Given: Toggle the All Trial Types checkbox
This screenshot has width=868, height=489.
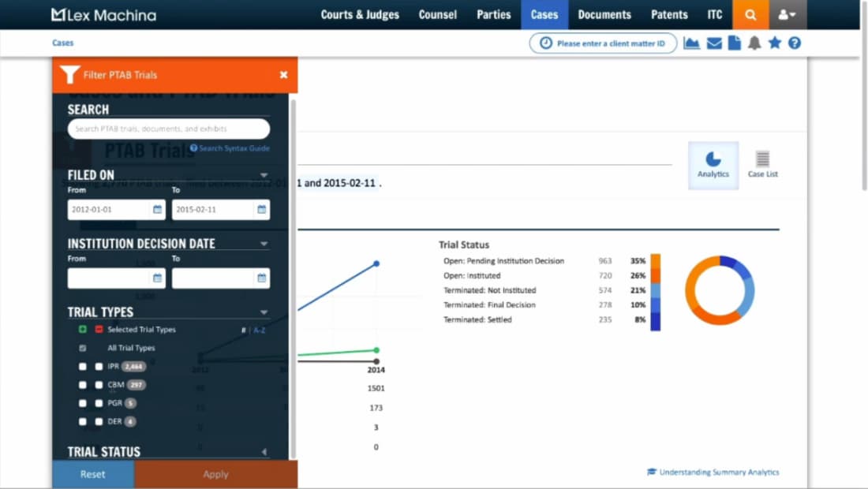Looking at the screenshot, I should click(x=83, y=348).
